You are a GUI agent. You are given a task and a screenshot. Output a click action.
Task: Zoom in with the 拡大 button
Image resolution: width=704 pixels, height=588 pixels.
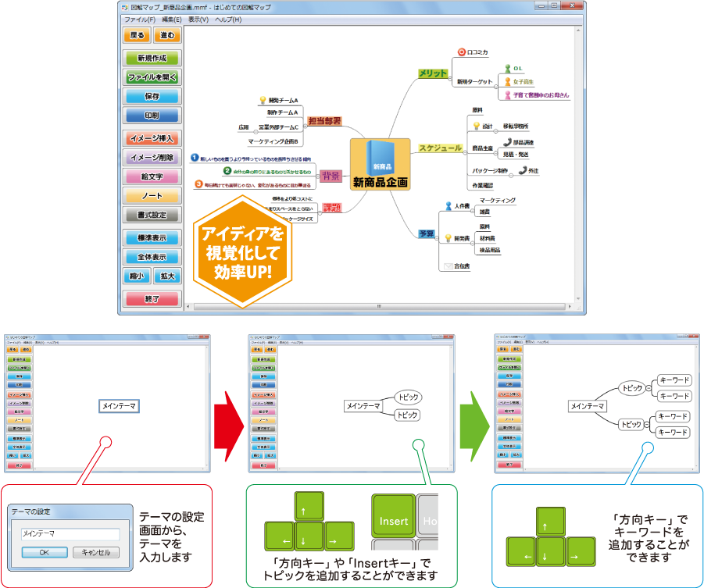(x=167, y=276)
